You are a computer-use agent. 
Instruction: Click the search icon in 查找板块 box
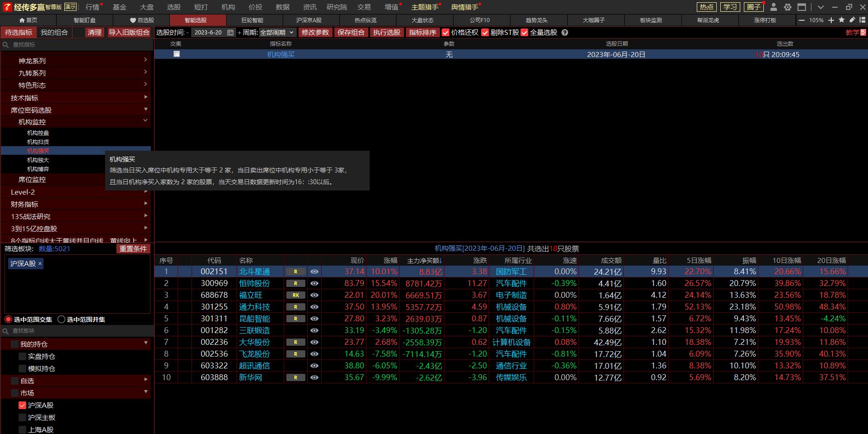[x=6, y=331]
